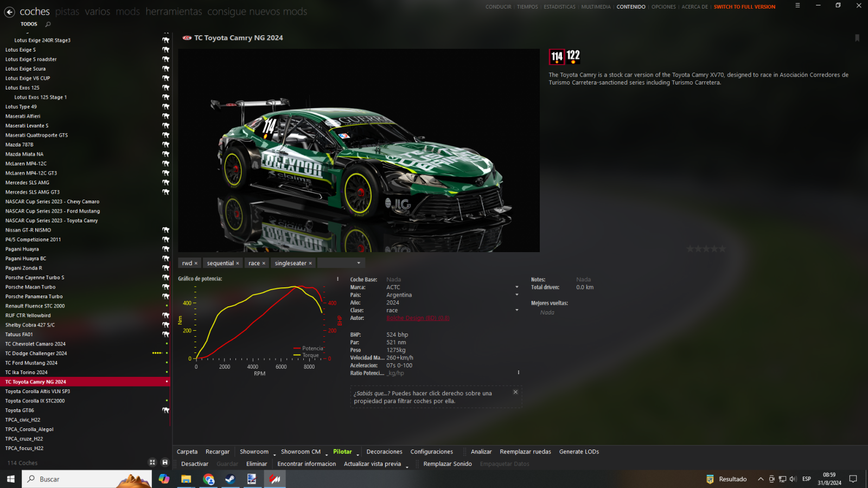Click the Content Manager taskbar icon
This screenshot has width=868, height=488.
(275, 479)
